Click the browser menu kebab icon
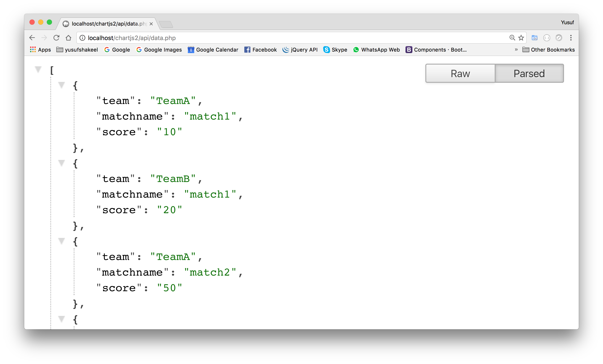The width and height of the screenshot is (603, 364). (x=571, y=37)
